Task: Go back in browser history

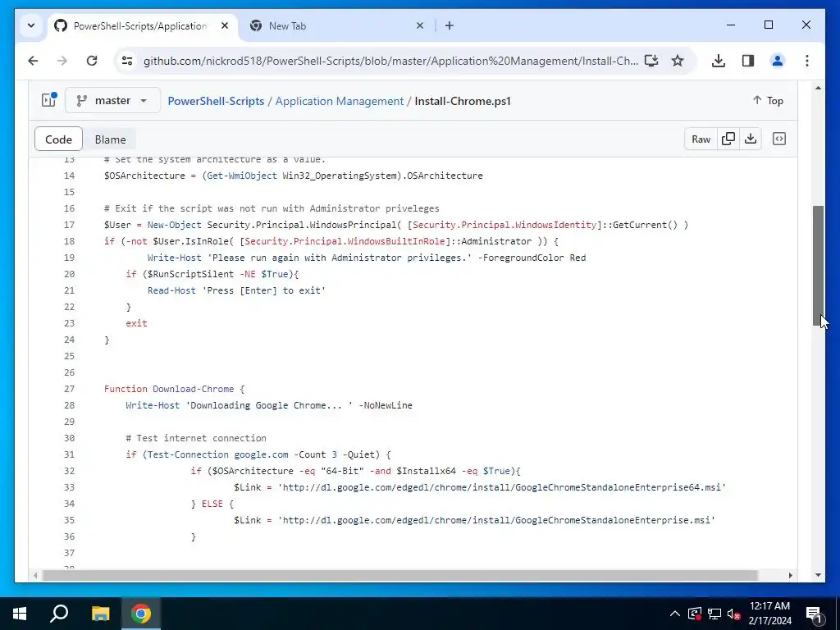Action: (x=33, y=61)
